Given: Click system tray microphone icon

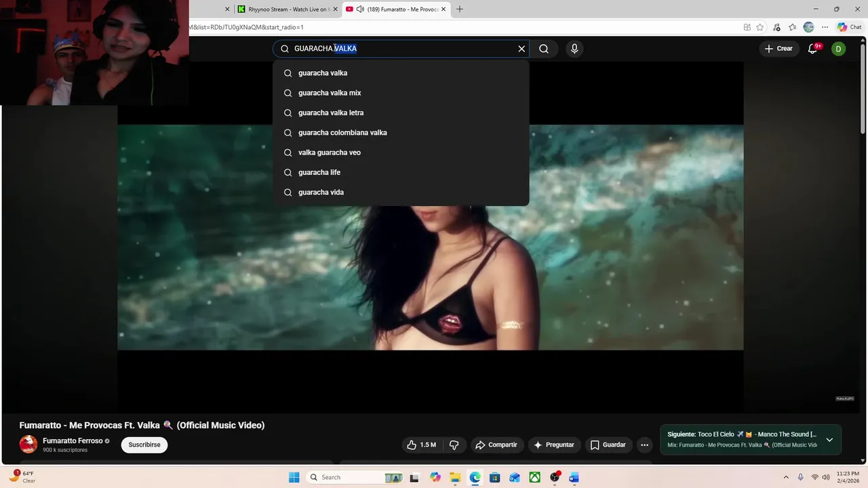Looking at the screenshot, I should tap(801, 477).
